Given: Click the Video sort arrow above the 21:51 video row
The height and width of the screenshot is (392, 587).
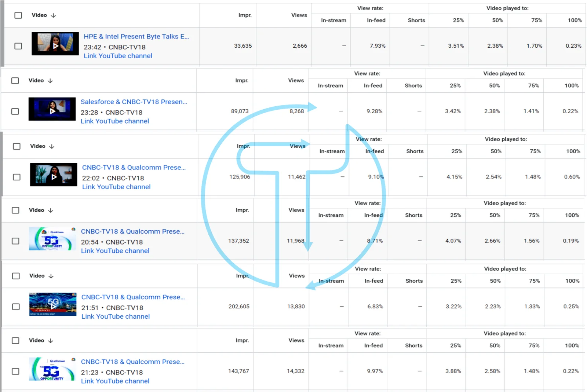Looking at the screenshot, I should [51, 276].
